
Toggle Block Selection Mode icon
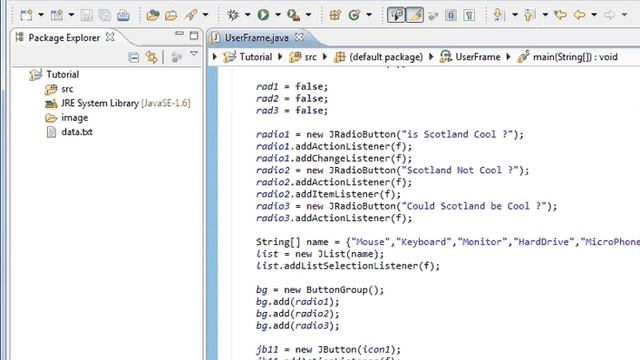tap(451, 15)
